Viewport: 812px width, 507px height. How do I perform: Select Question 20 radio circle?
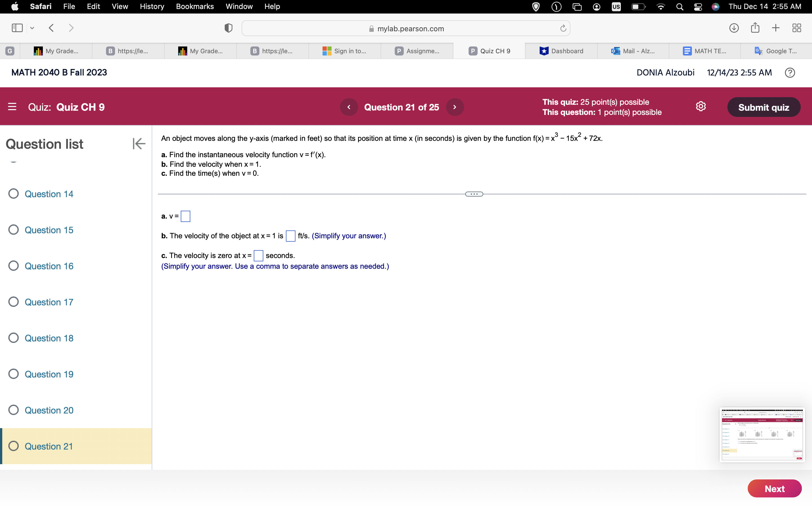14,410
